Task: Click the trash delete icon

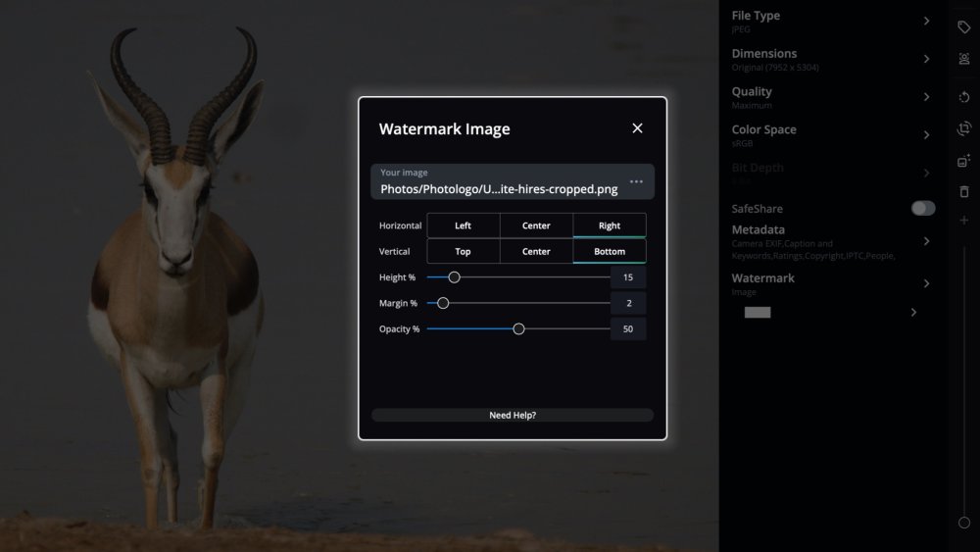Action: click(x=963, y=191)
